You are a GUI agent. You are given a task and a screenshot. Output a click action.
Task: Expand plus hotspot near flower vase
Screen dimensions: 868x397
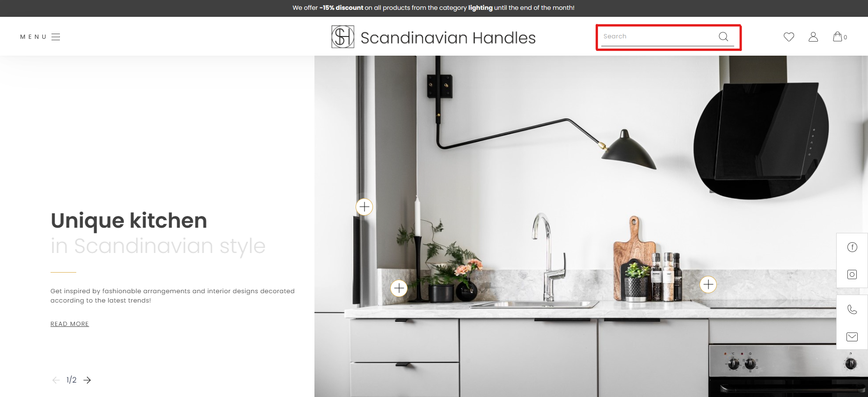(x=399, y=288)
